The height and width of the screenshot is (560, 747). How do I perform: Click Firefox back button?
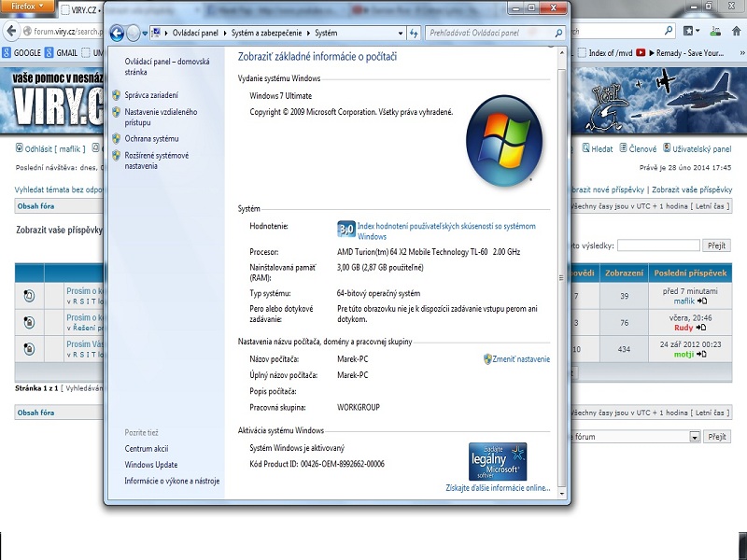point(10,32)
